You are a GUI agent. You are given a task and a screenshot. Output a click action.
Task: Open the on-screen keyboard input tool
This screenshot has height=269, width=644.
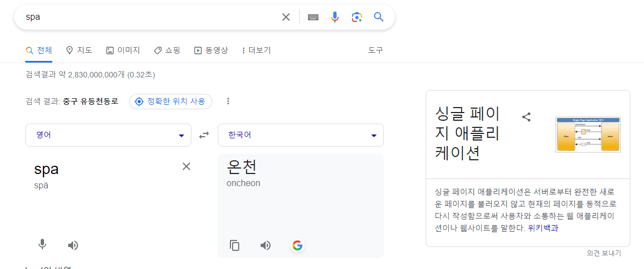click(313, 17)
